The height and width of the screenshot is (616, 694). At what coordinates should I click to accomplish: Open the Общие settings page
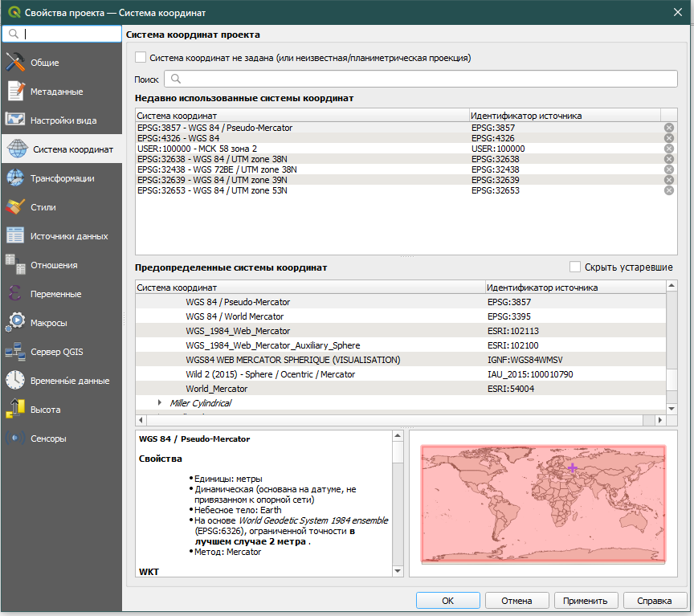tap(44, 63)
